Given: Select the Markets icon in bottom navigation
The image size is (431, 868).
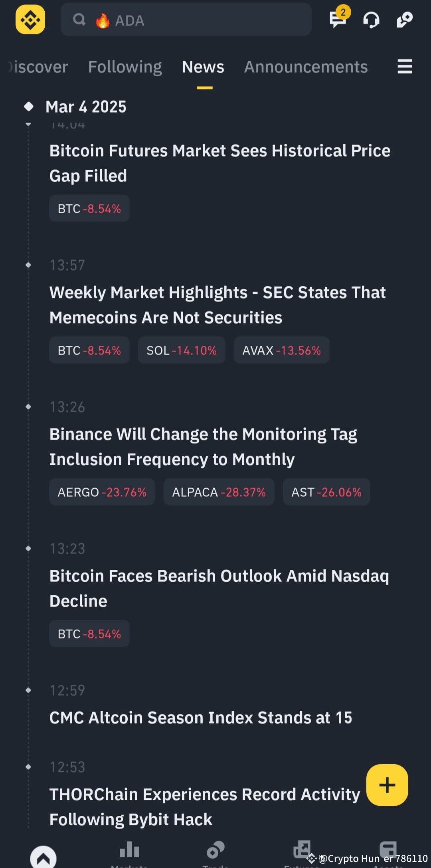Looking at the screenshot, I should 129,850.
